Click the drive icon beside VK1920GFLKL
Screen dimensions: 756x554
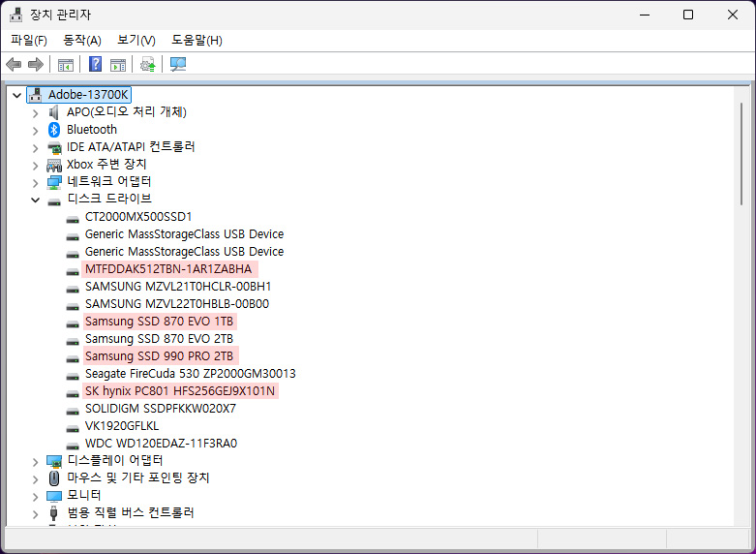pyautogui.click(x=73, y=428)
